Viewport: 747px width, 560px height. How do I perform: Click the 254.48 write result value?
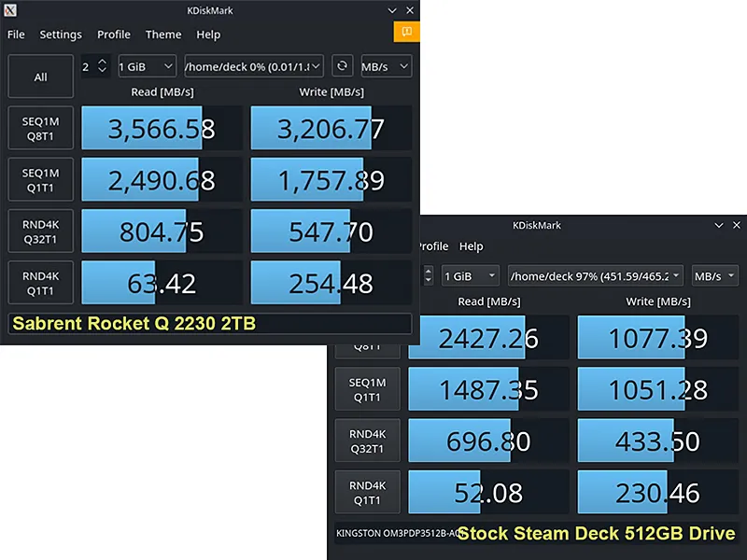(x=331, y=284)
